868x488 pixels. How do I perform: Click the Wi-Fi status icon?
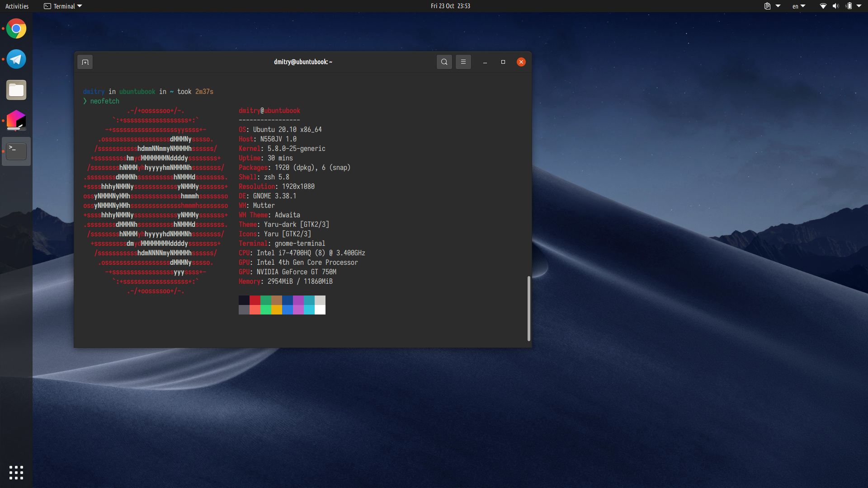(823, 6)
